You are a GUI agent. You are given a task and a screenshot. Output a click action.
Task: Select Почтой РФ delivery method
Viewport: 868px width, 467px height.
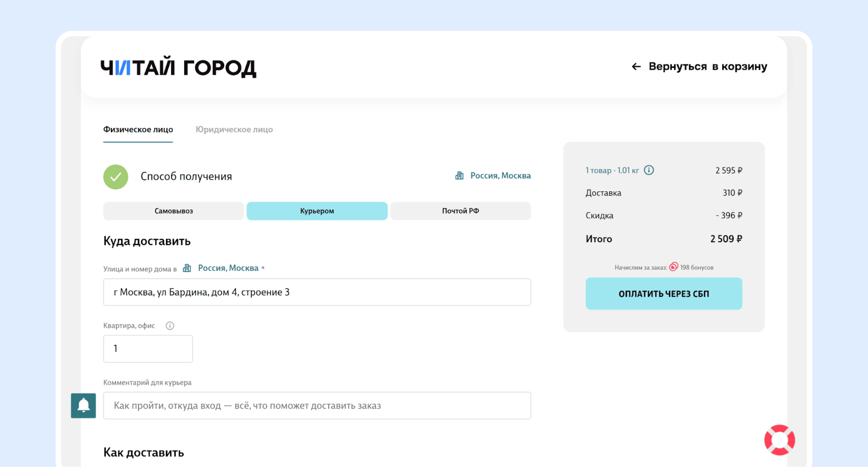point(460,211)
